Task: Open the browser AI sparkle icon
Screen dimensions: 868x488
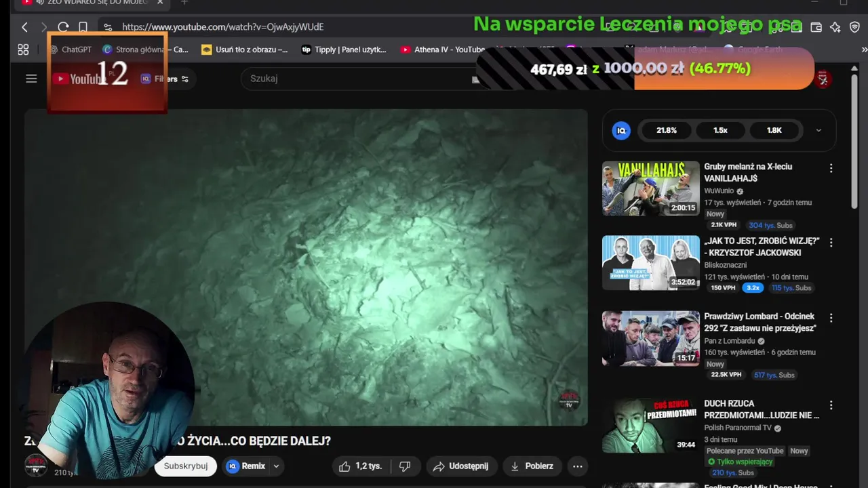Action: tap(835, 27)
